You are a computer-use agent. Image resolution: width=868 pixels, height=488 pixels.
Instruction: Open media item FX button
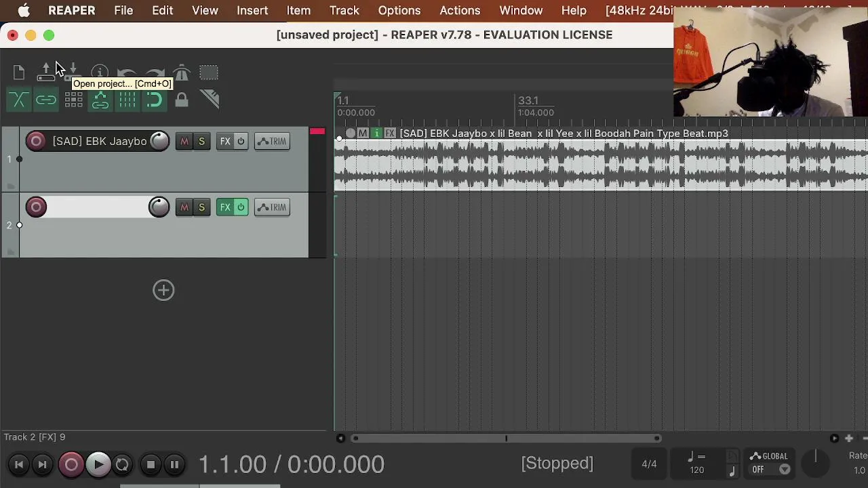click(x=391, y=134)
